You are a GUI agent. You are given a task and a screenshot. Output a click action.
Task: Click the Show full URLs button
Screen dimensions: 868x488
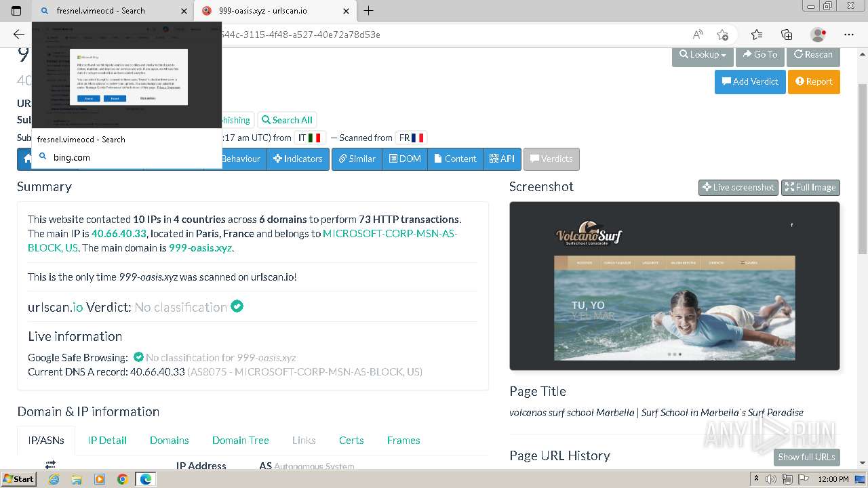806,457
